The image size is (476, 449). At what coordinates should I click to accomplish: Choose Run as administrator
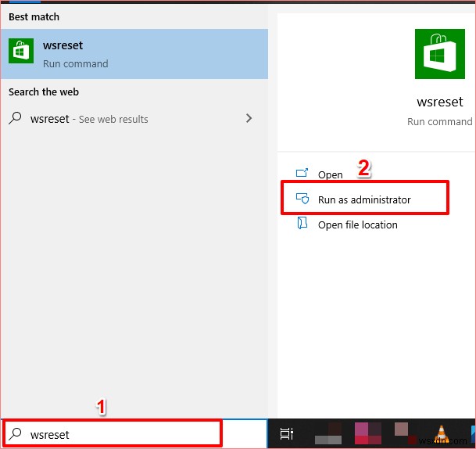364,199
